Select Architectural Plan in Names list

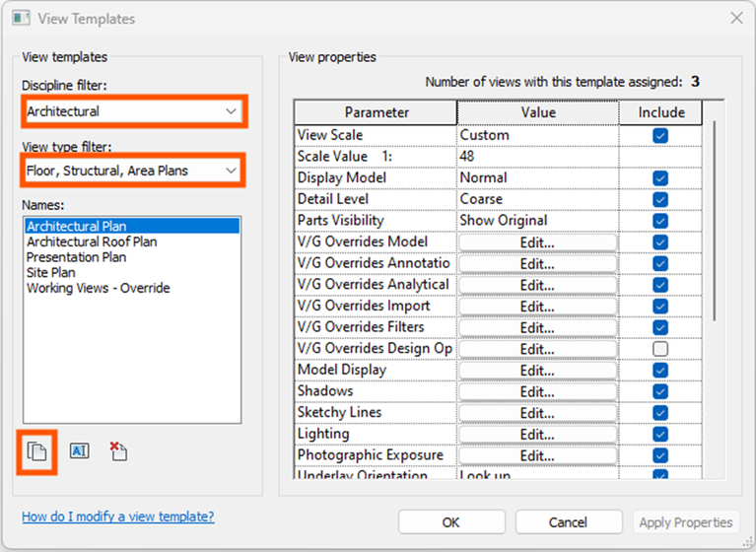coord(132,226)
